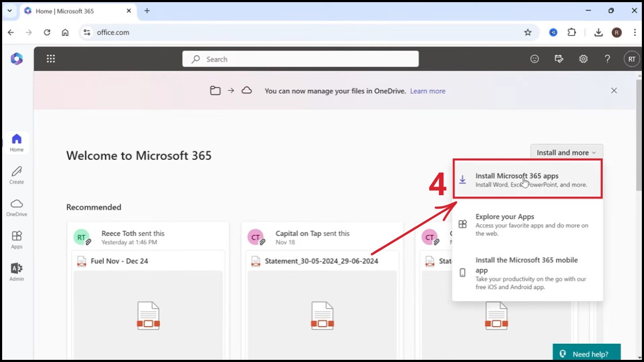Click the Search box
644x362 pixels.
(x=301, y=59)
